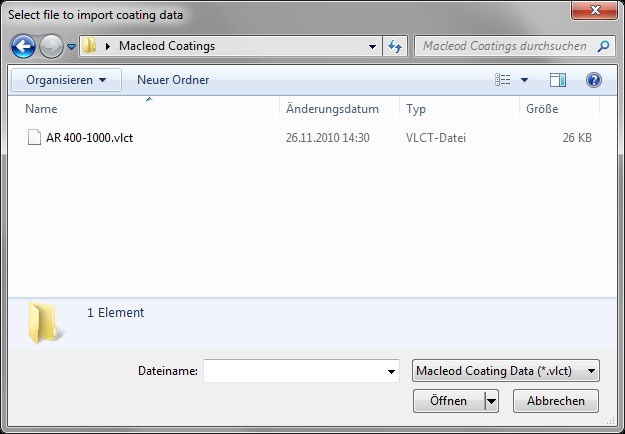
Task: Create a folder with Neuer Ordner
Action: 173,80
